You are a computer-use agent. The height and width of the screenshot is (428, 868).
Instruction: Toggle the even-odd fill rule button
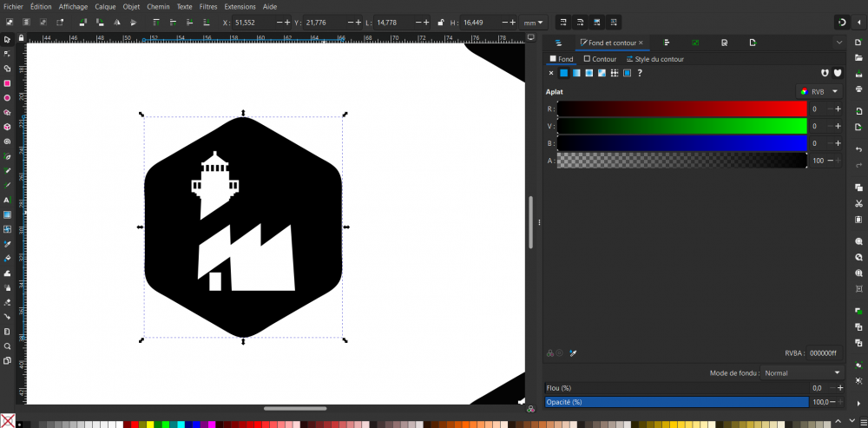tap(825, 73)
